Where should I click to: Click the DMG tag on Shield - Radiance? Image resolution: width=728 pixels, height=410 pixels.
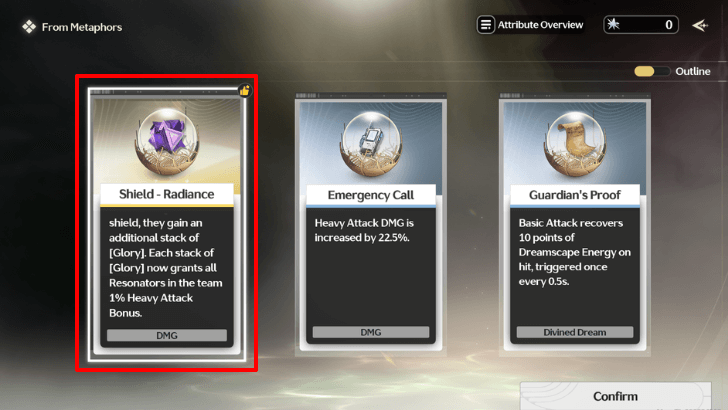coord(167,335)
